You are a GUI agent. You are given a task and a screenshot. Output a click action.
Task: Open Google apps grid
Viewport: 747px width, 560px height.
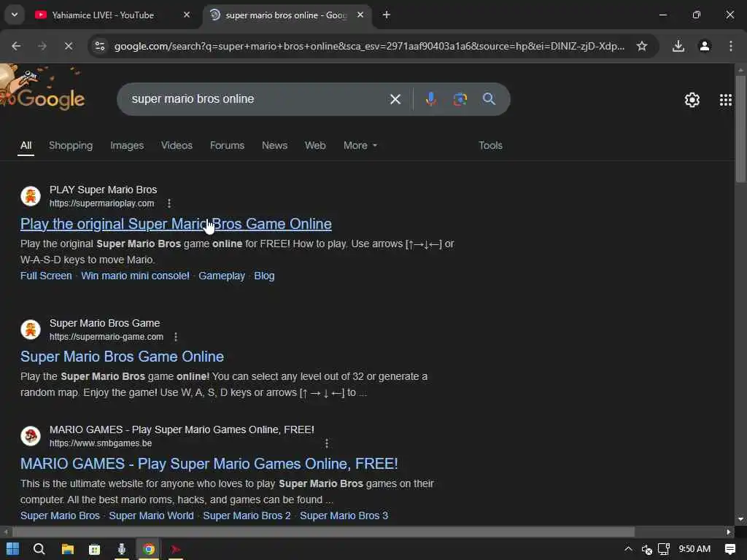coord(726,99)
